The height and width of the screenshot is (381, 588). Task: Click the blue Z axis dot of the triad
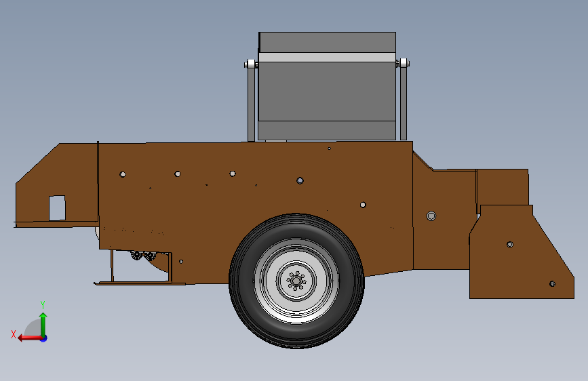(x=44, y=338)
